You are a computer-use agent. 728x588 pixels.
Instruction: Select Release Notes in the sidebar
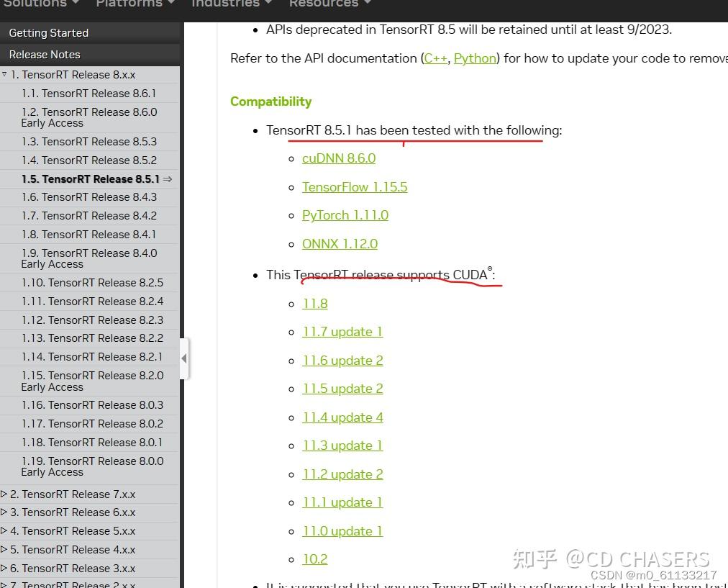(45, 54)
